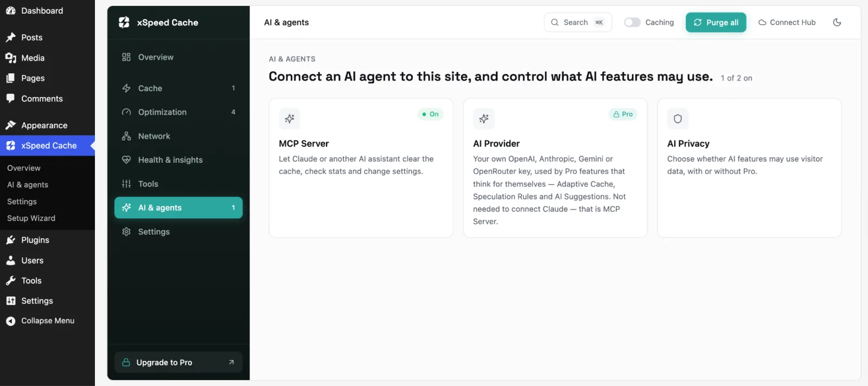This screenshot has height=386, width=868.
Task: Click the Comments bubble icon
Action: point(10,98)
